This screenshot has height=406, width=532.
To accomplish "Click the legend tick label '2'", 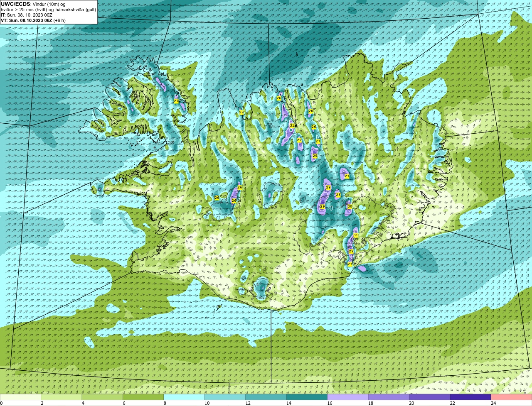I will coord(42,403).
